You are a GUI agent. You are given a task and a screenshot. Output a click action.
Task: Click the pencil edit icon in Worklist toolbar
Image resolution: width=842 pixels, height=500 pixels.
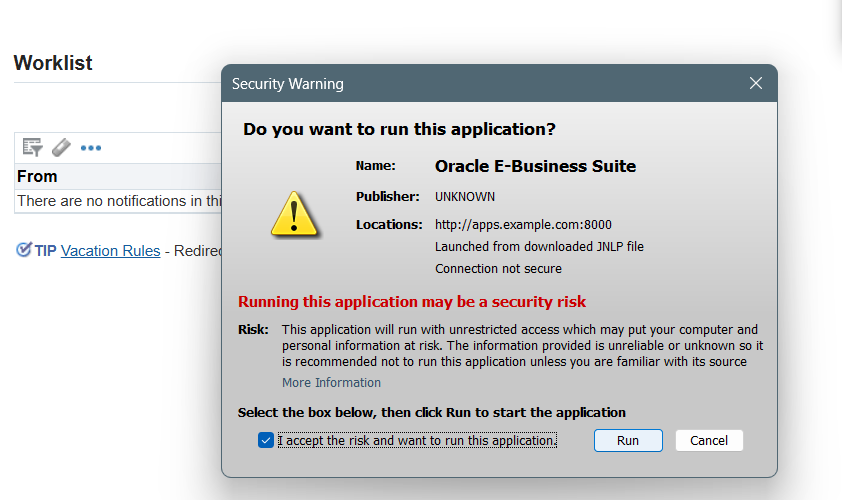tap(61, 147)
